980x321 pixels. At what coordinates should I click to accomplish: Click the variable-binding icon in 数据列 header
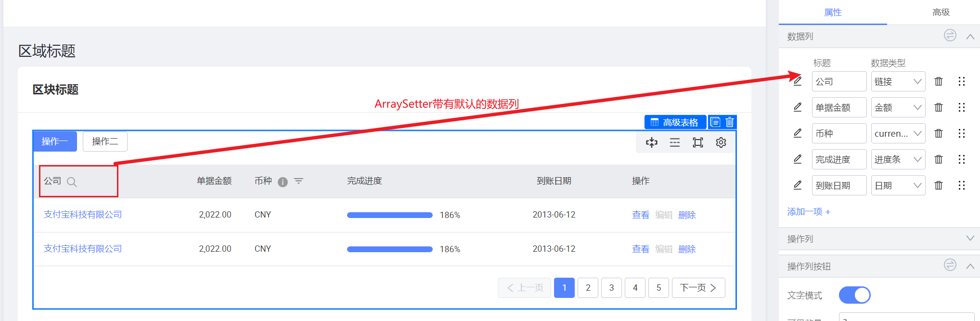click(950, 35)
